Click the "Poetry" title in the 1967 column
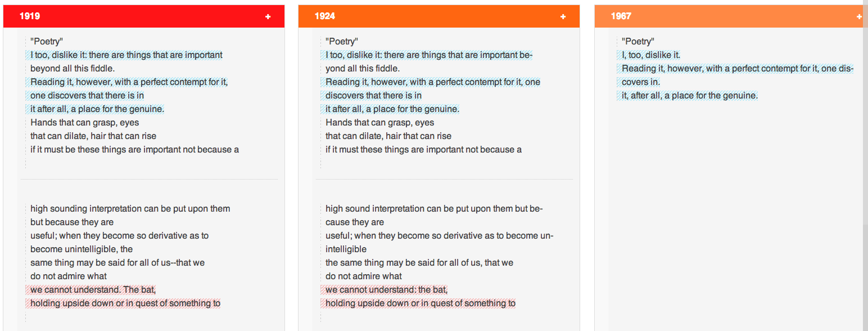868x331 pixels. (x=638, y=42)
